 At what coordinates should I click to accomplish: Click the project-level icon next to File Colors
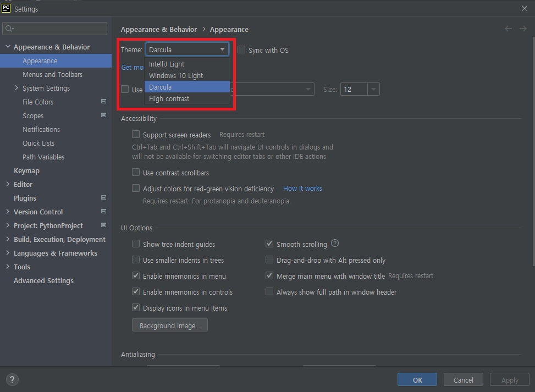[103, 101]
